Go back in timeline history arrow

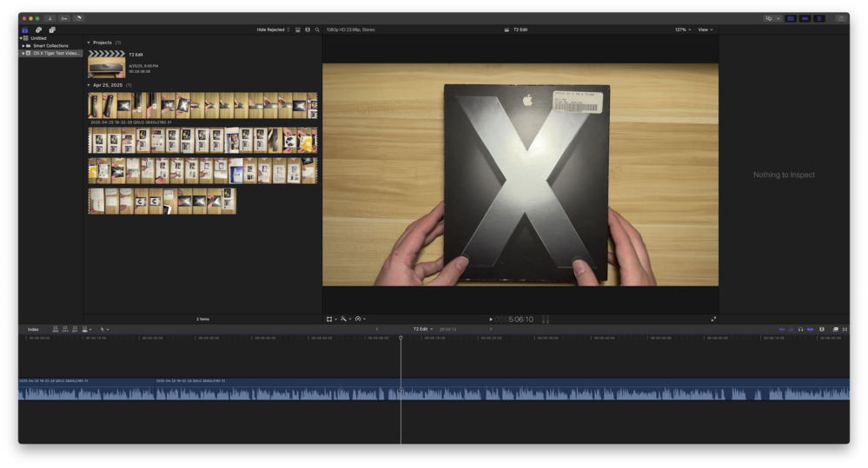tap(378, 330)
